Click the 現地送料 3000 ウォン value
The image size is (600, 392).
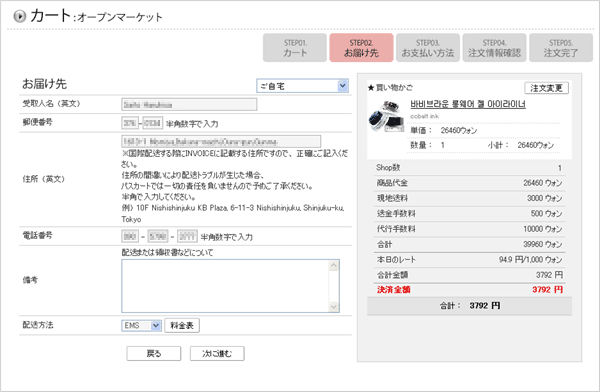click(x=545, y=198)
